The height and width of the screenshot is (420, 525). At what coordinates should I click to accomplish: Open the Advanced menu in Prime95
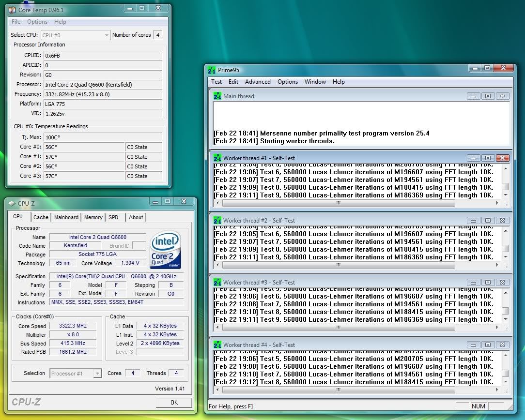258,82
